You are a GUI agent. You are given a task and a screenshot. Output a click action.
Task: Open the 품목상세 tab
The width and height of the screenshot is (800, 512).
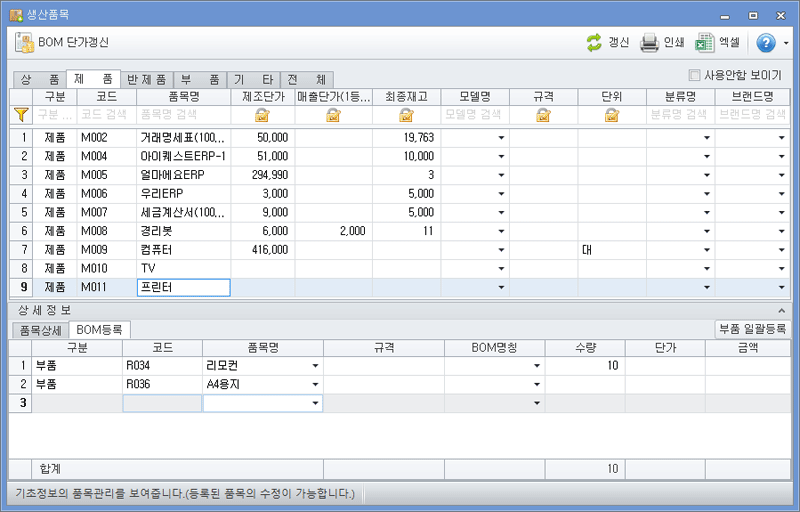tap(39, 330)
